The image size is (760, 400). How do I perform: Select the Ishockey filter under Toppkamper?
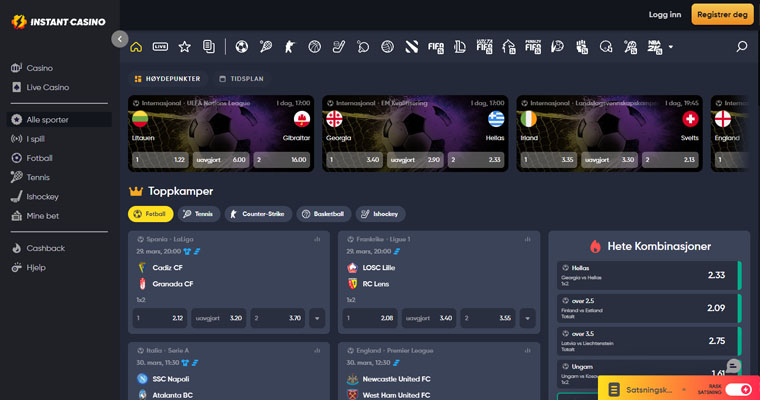click(380, 214)
